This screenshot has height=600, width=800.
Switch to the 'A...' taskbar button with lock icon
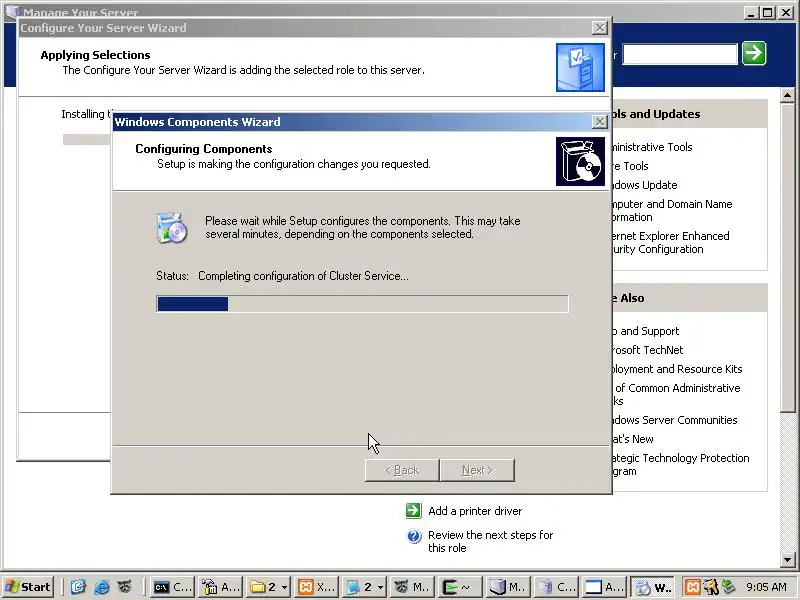tap(221, 587)
